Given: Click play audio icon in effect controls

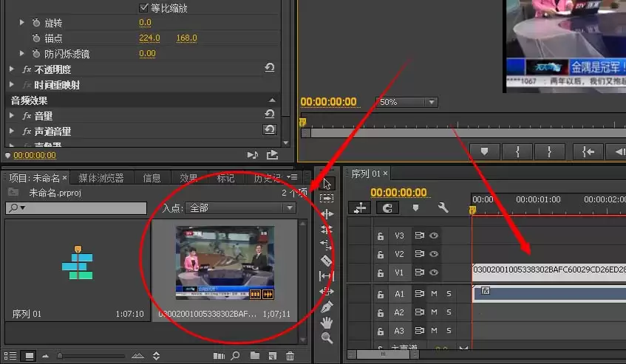Looking at the screenshot, I should pos(252,155).
